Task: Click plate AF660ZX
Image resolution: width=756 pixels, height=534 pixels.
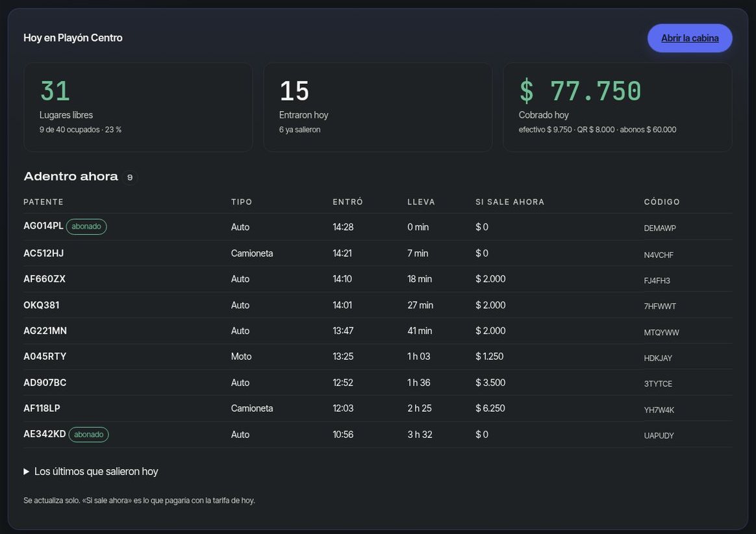Action: pos(44,279)
